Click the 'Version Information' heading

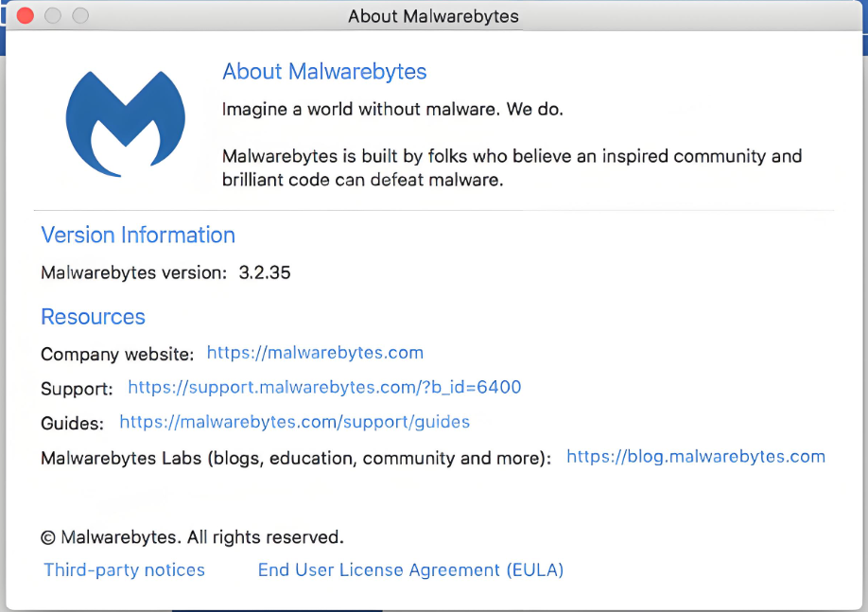point(138,235)
